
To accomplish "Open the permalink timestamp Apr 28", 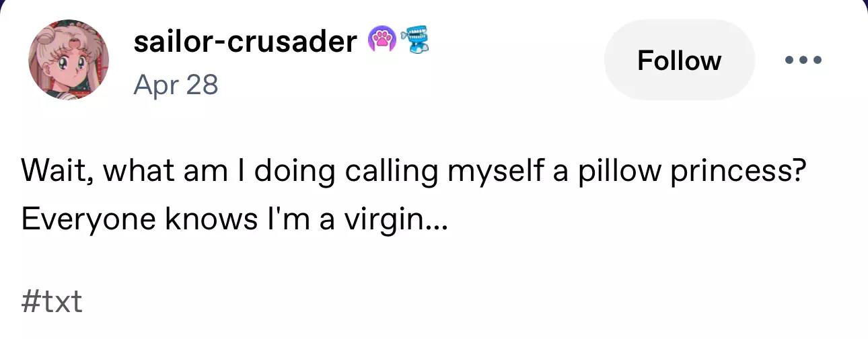I will [176, 85].
